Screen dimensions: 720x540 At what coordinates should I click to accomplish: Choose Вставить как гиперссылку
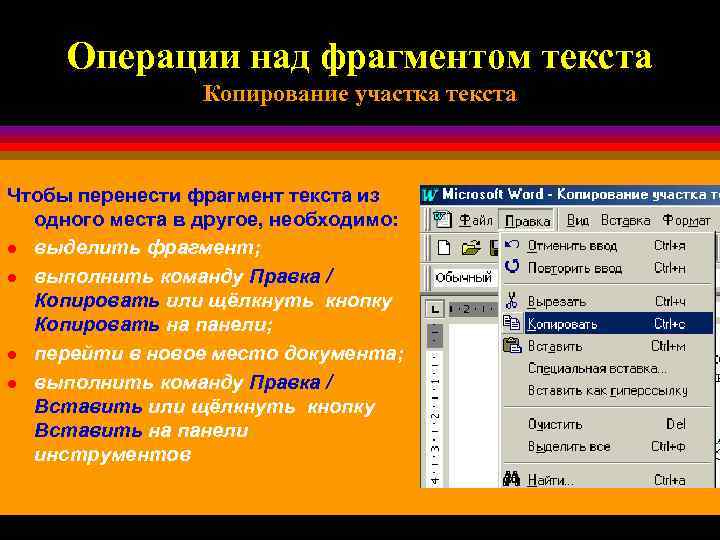click(x=608, y=390)
